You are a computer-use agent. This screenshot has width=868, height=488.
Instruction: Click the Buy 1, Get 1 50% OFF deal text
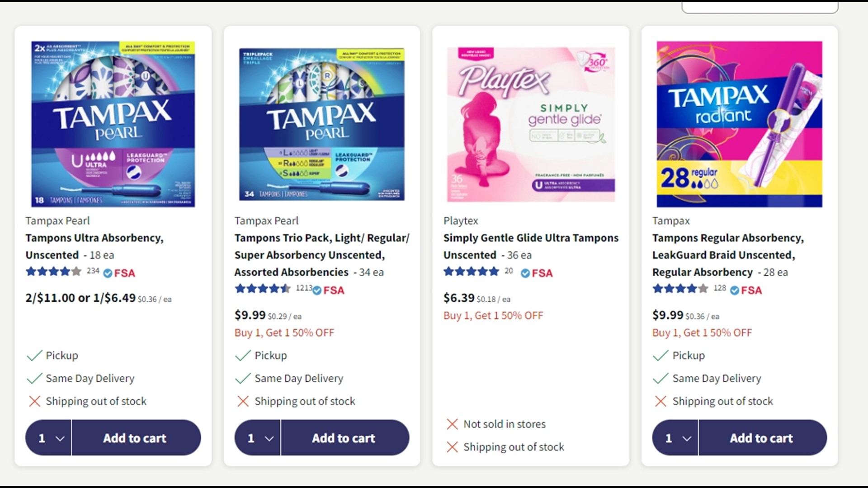493,315
